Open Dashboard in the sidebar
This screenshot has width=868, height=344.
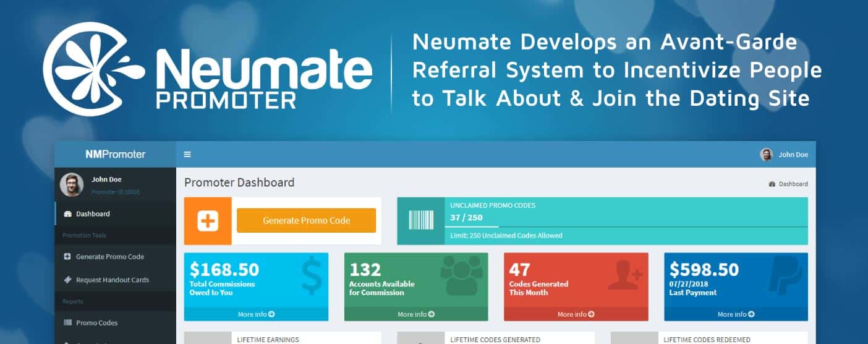tap(115, 214)
